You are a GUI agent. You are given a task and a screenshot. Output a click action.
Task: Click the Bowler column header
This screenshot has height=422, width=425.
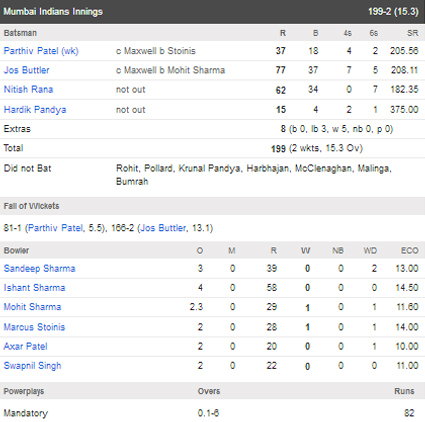[16, 250]
